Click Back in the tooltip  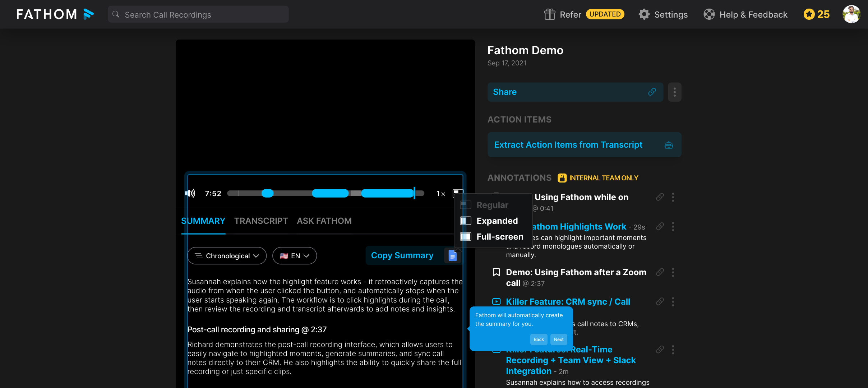(539, 339)
